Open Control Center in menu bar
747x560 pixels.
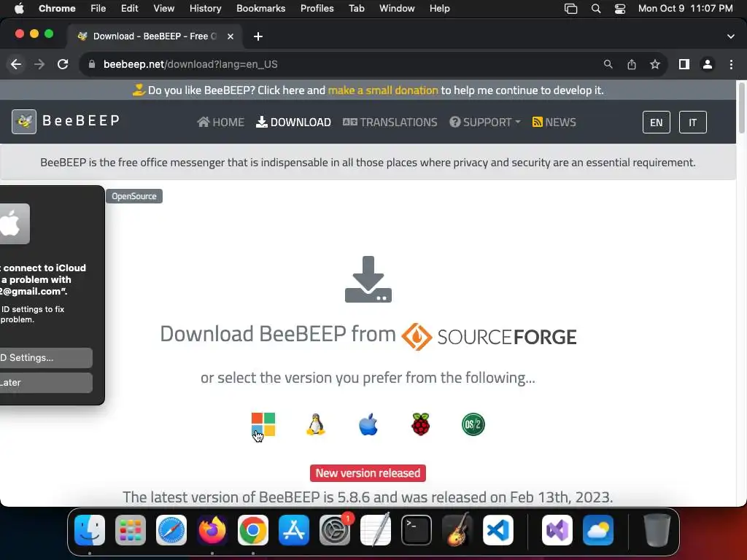620,9
